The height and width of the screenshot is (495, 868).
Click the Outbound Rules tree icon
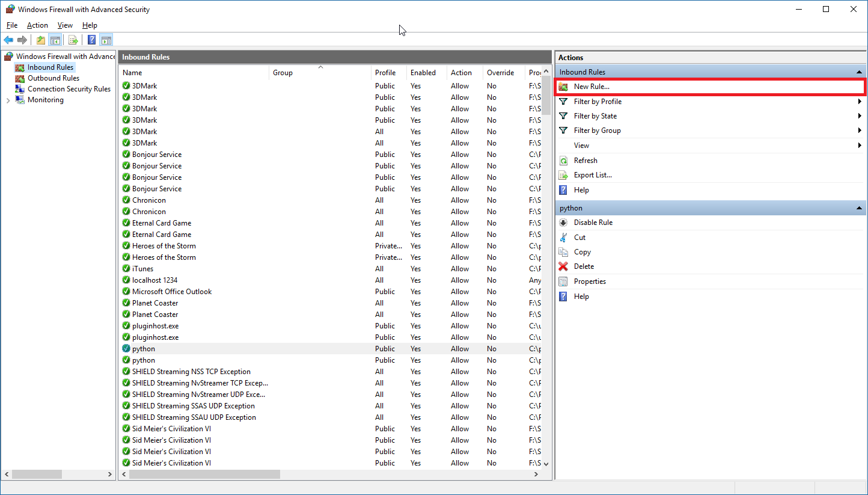pos(20,78)
